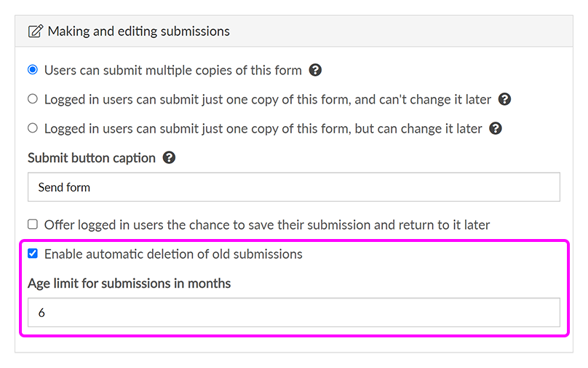Click label text ending 'and can't change it later'

click(x=267, y=100)
